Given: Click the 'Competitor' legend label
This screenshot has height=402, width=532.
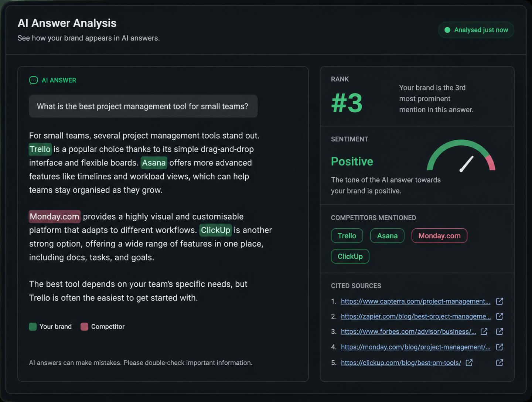Looking at the screenshot, I should pyautogui.click(x=108, y=327).
